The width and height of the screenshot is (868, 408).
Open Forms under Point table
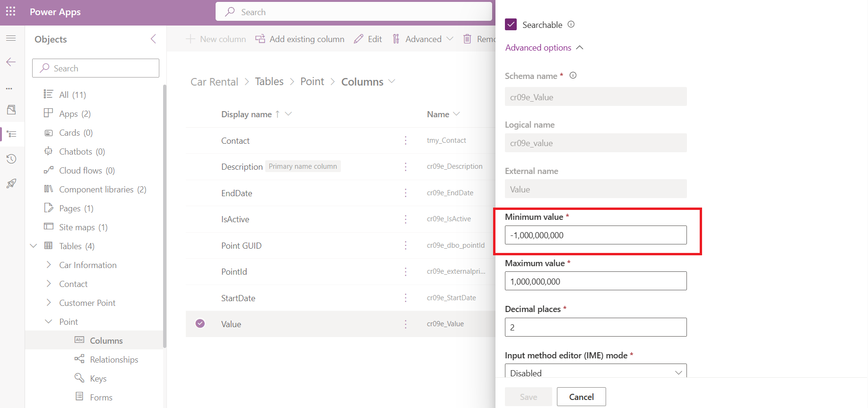click(94, 397)
